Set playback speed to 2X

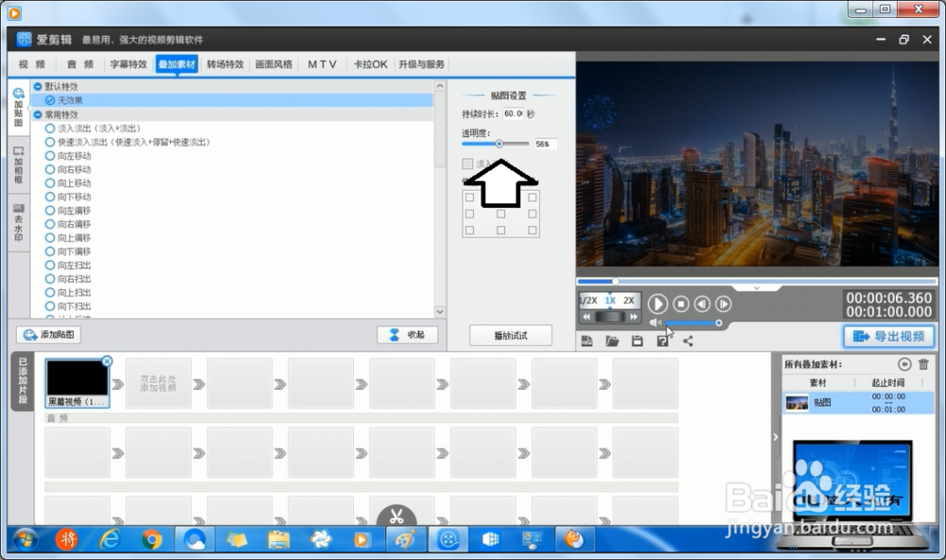[x=629, y=300]
